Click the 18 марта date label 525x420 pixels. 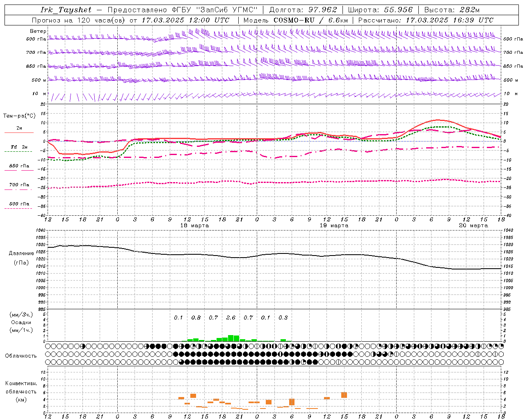[195, 226]
